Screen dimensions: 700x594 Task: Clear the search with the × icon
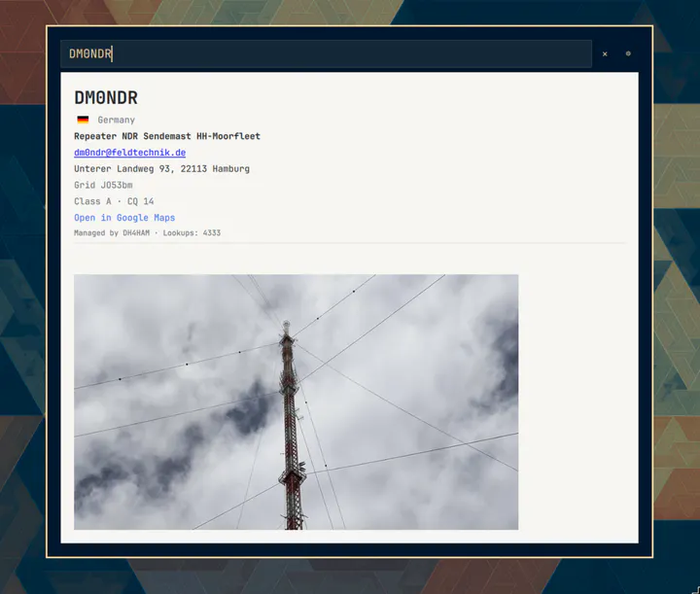click(605, 54)
